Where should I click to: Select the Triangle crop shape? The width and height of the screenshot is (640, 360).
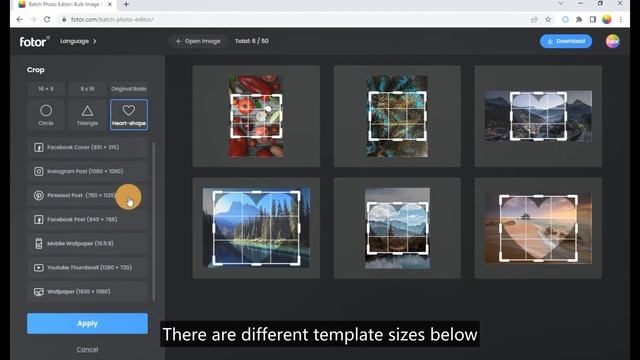click(87, 115)
